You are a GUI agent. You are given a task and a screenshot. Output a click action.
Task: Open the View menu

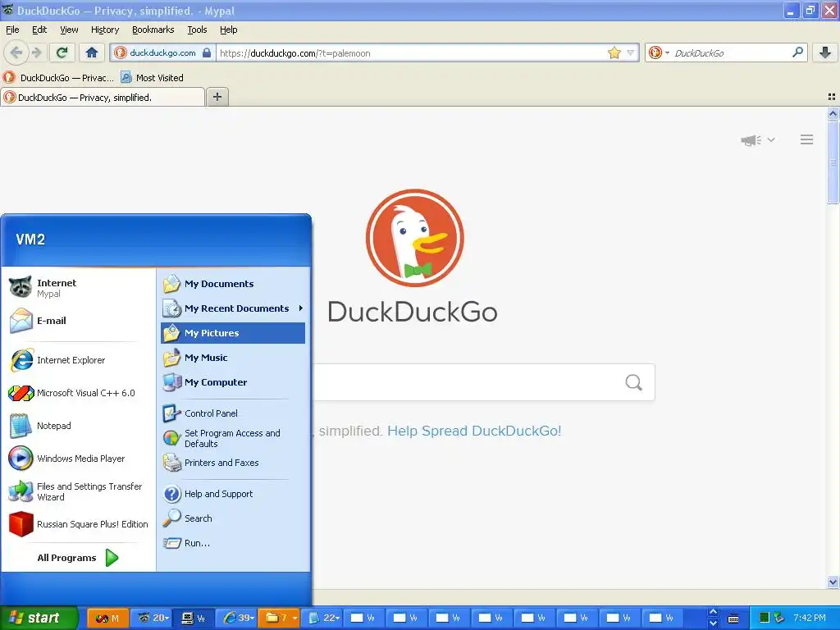tap(69, 30)
